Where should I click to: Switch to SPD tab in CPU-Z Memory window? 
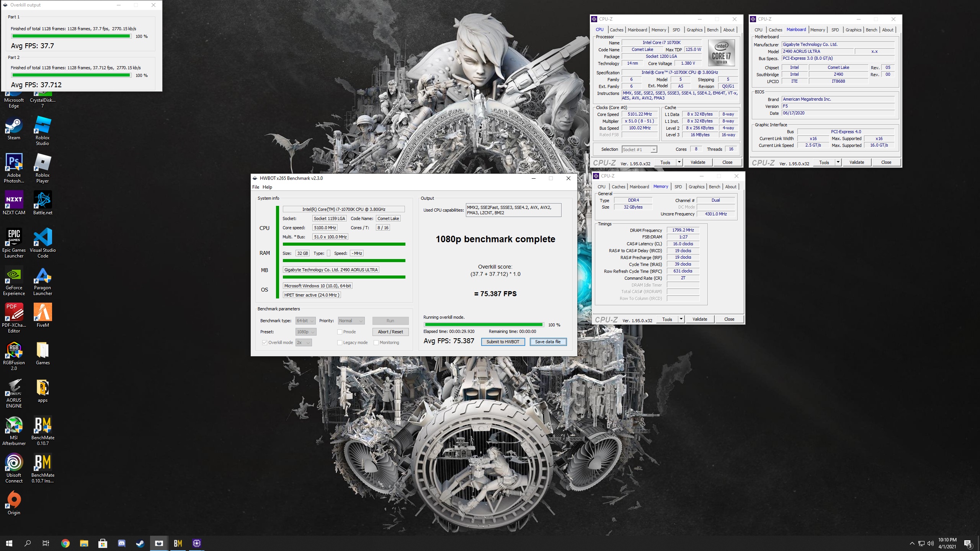click(x=678, y=187)
